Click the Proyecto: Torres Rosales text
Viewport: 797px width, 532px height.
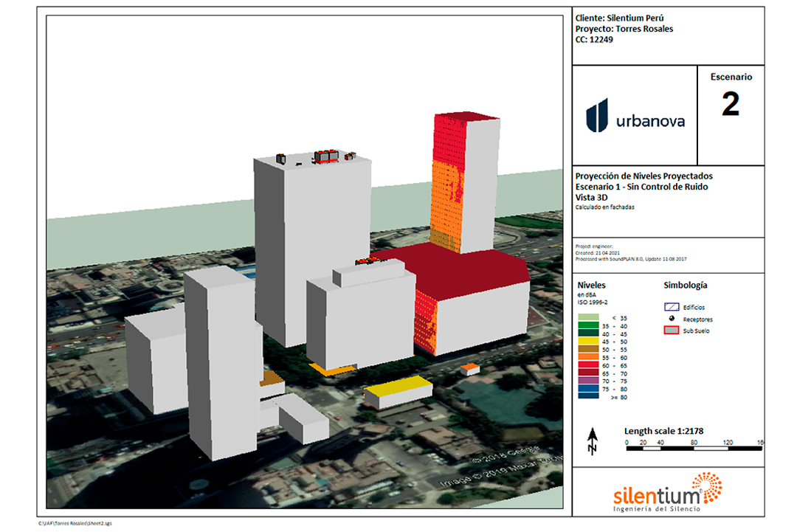click(x=624, y=30)
